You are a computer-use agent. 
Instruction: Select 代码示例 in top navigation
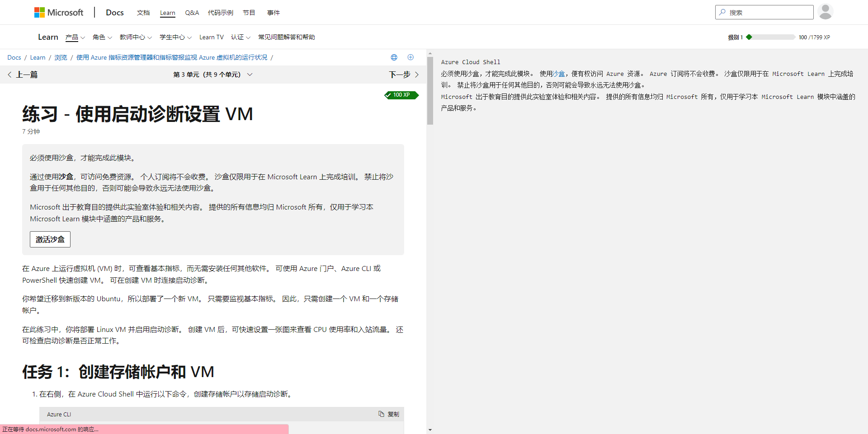[x=221, y=13]
